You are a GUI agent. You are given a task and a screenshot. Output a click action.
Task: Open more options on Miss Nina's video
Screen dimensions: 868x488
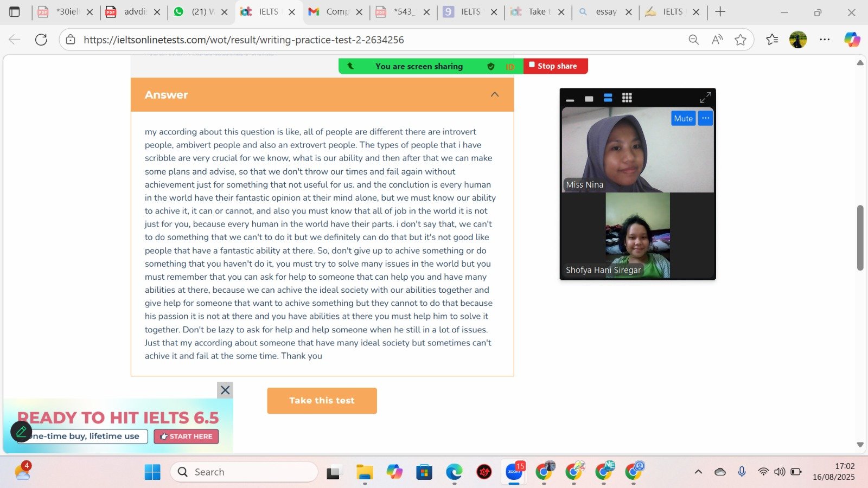(705, 118)
